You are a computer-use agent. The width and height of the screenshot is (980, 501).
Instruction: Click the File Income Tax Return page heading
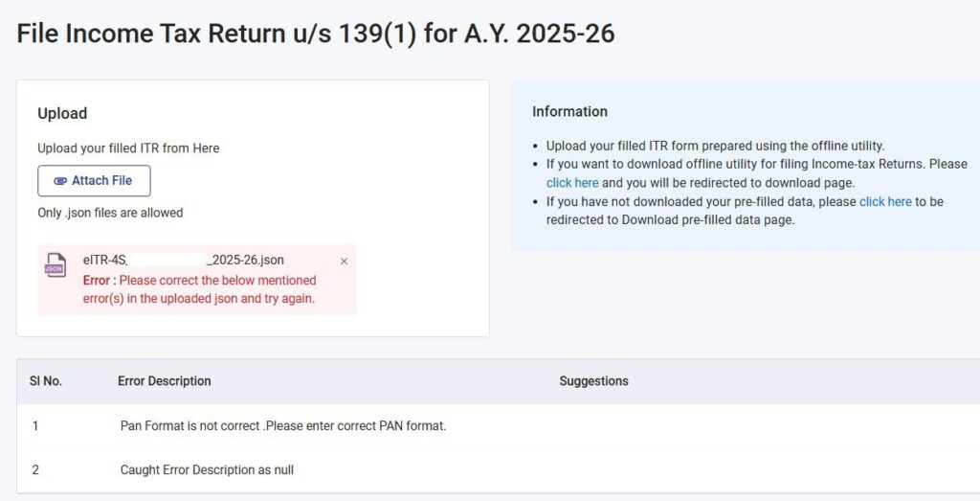[316, 34]
